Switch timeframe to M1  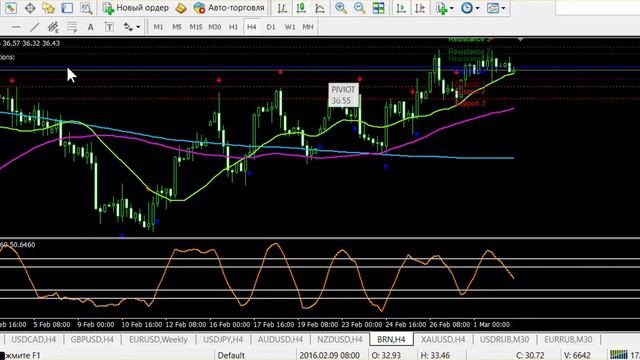point(158,27)
